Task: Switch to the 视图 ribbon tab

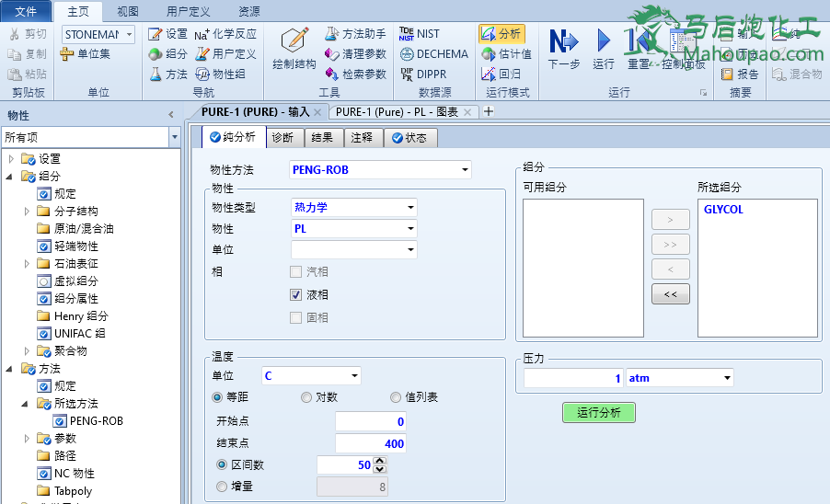Action: (128, 12)
